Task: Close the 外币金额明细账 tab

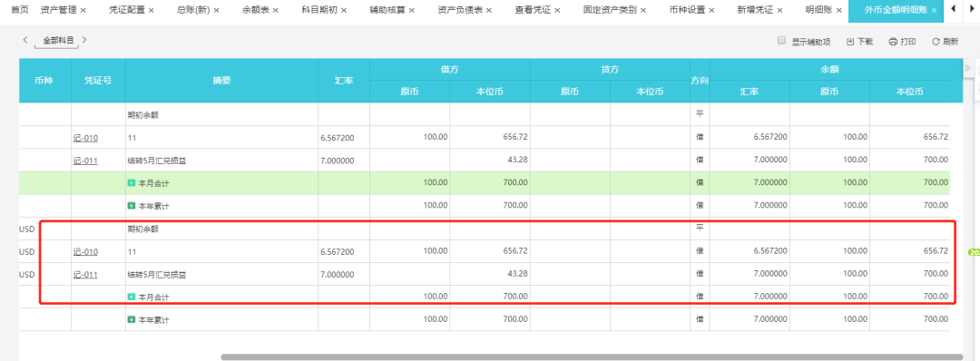Action: point(934,11)
